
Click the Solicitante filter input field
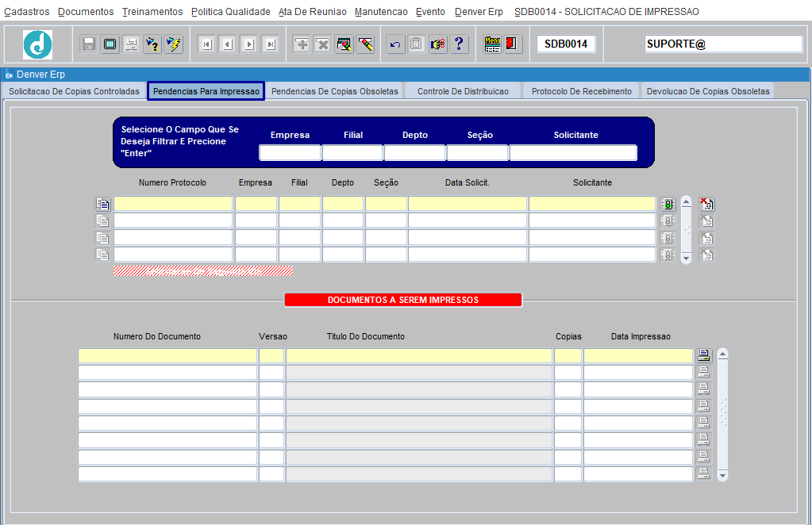click(572, 153)
